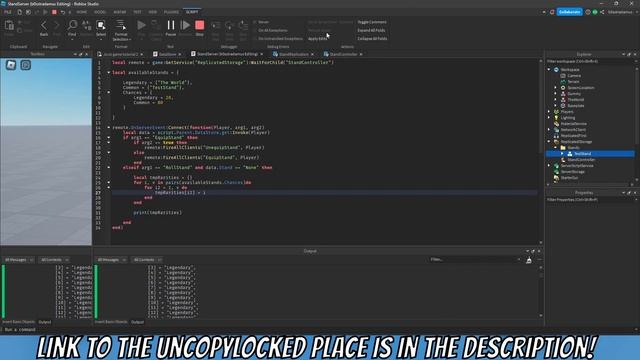Select SpawnLocation in Explorer

click(581, 88)
